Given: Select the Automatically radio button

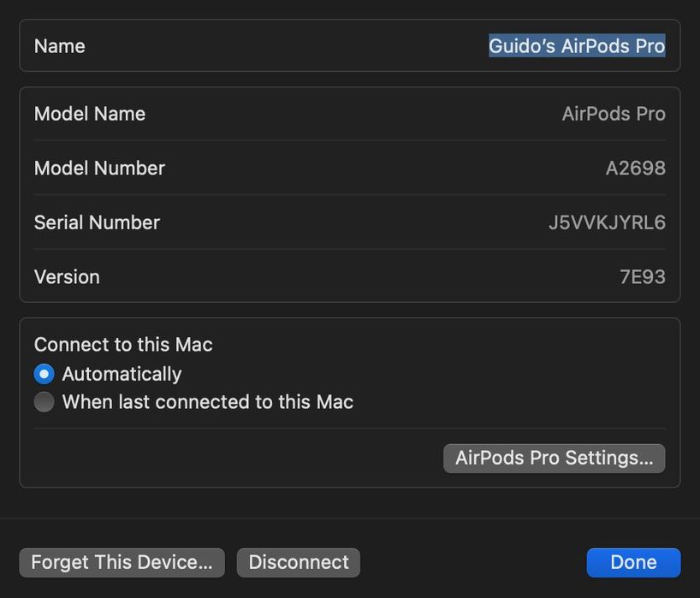Looking at the screenshot, I should point(44,374).
